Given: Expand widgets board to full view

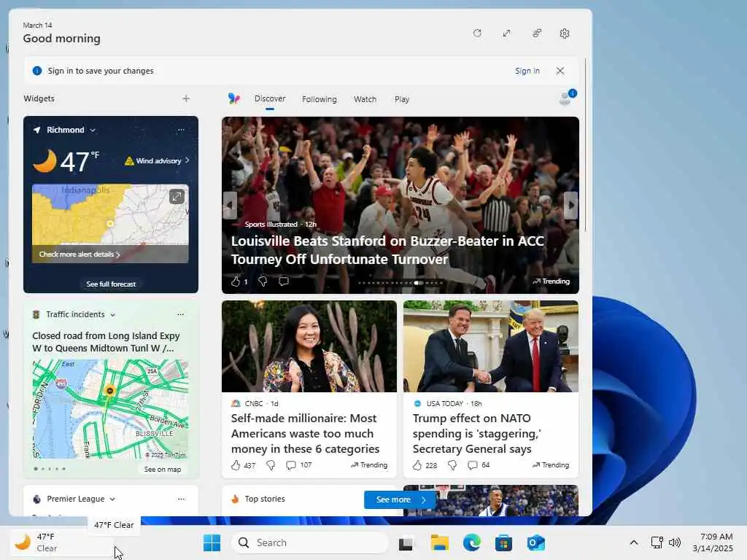Looking at the screenshot, I should 507,34.
